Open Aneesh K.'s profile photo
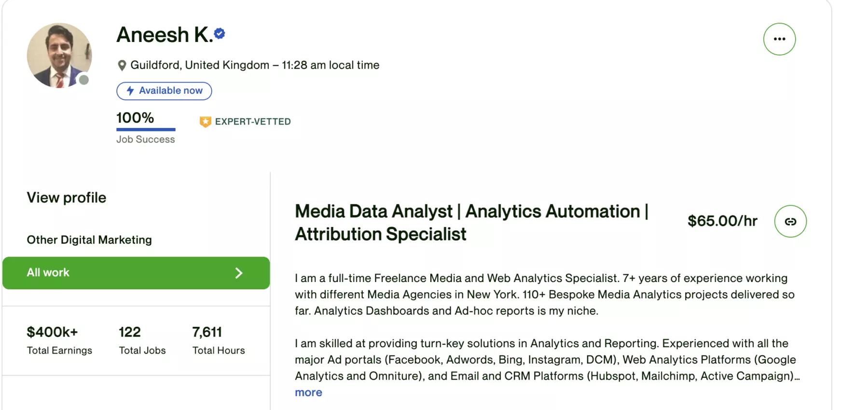Viewport: 868px width, 410px height. pyautogui.click(x=59, y=56)
